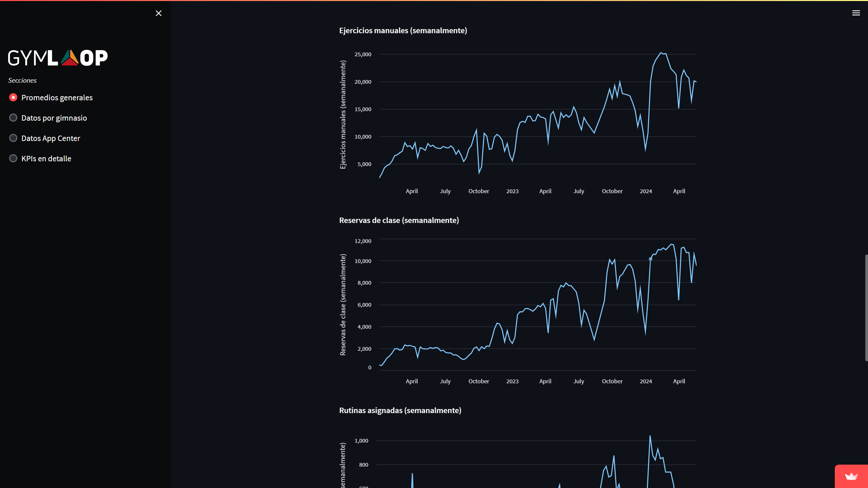Screen dimensions: 868x488
Task: Click highlighted data point on Reservas chart
Action: tap(650, 259)
